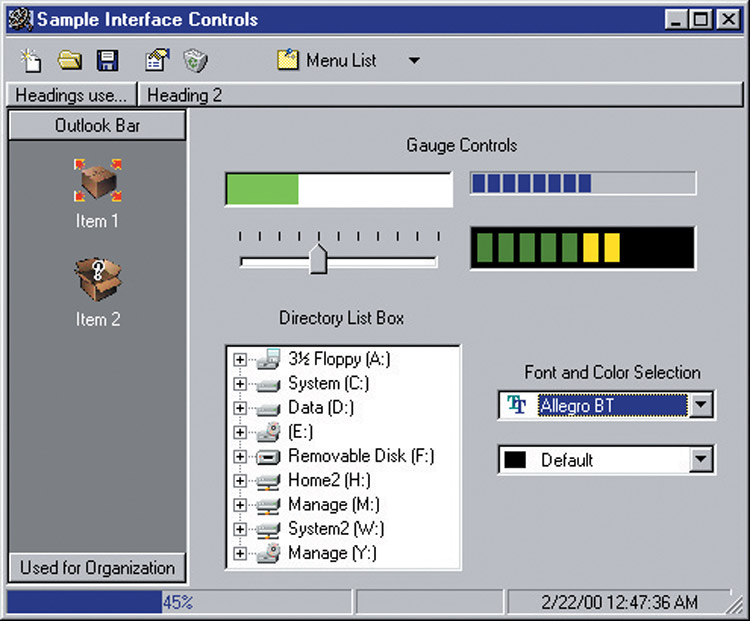
Task: Click the TrueType font icon
Action: pos(517,405)
